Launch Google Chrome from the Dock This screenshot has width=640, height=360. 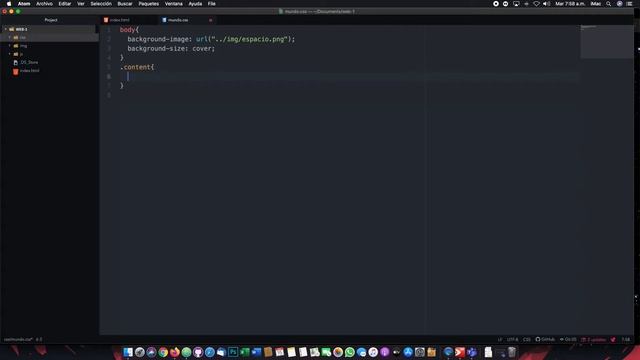point(163,352)
